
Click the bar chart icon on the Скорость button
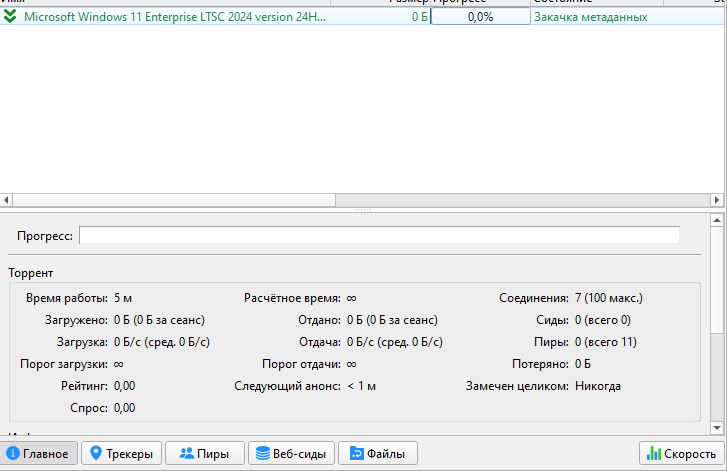click(x=654, y=453)
